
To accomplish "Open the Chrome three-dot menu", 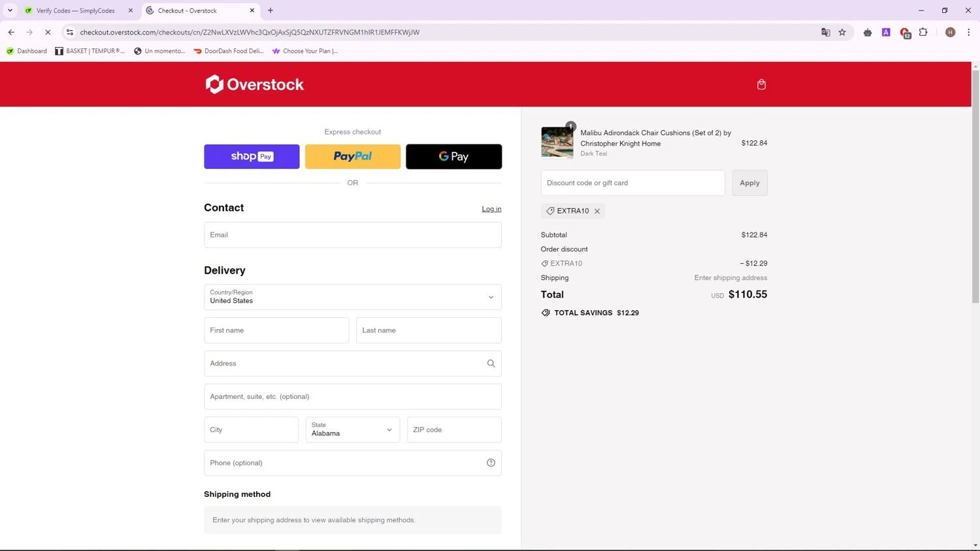I will 968,32.
